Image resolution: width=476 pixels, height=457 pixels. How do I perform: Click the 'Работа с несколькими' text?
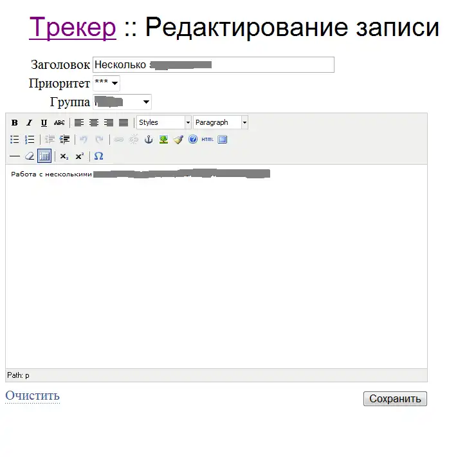pyautogui.click(x=51, y=174)
